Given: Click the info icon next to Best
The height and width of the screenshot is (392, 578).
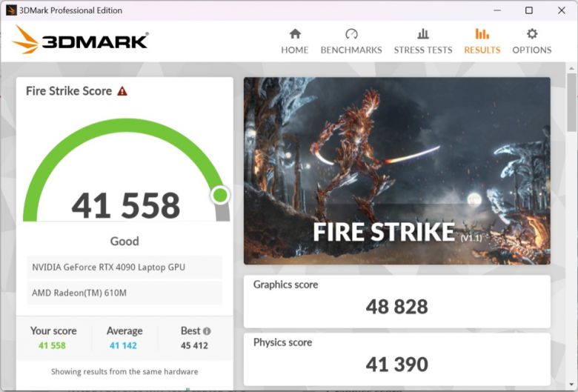Looking at the screenshot, I should click(207, 331).
